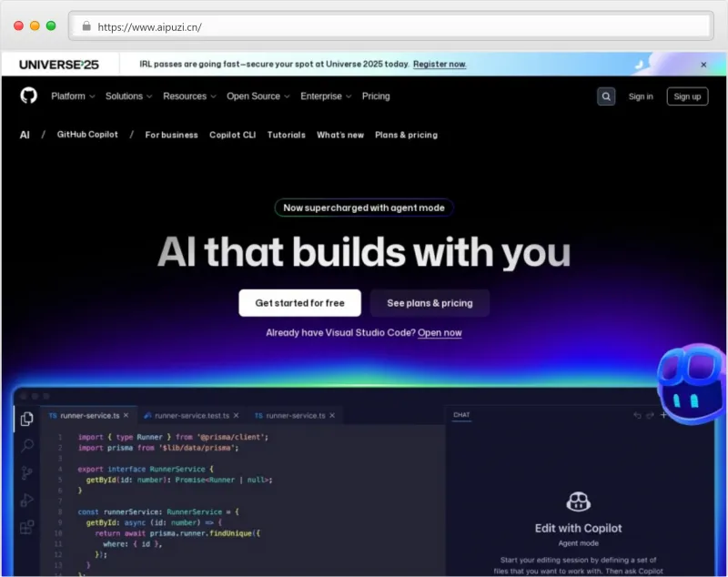Select the Search icon in editor activity bar
The width and height of the screenshot is (728, 577).
pyautogui.click(x=27, y=445)
